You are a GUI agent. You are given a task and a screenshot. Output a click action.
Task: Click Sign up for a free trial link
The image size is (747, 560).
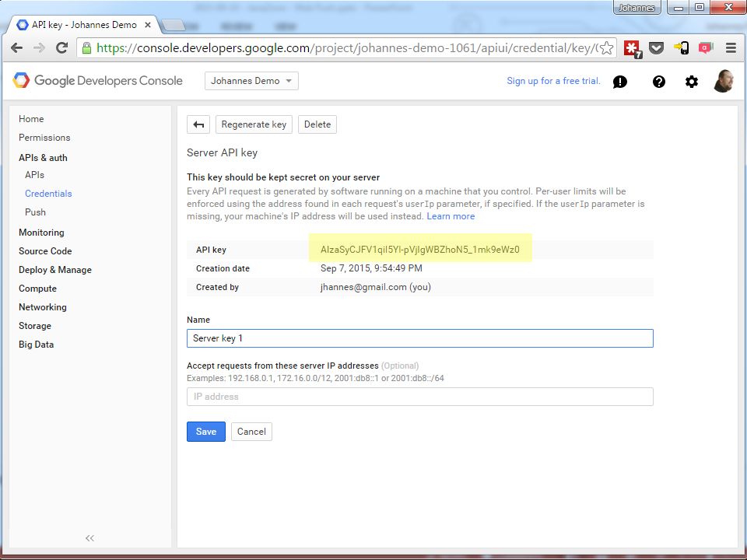(553, 81)
